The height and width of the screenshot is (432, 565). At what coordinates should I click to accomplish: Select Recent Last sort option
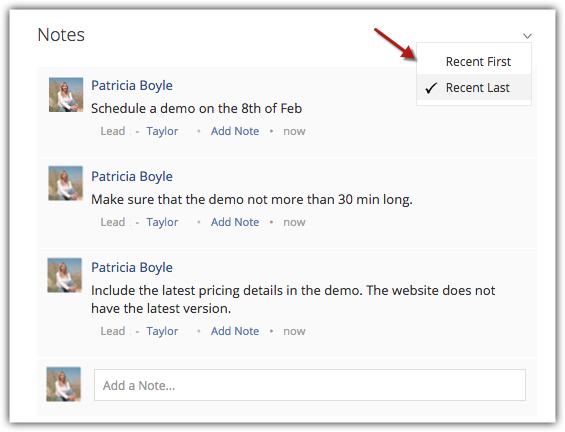(x=474, y=88)
